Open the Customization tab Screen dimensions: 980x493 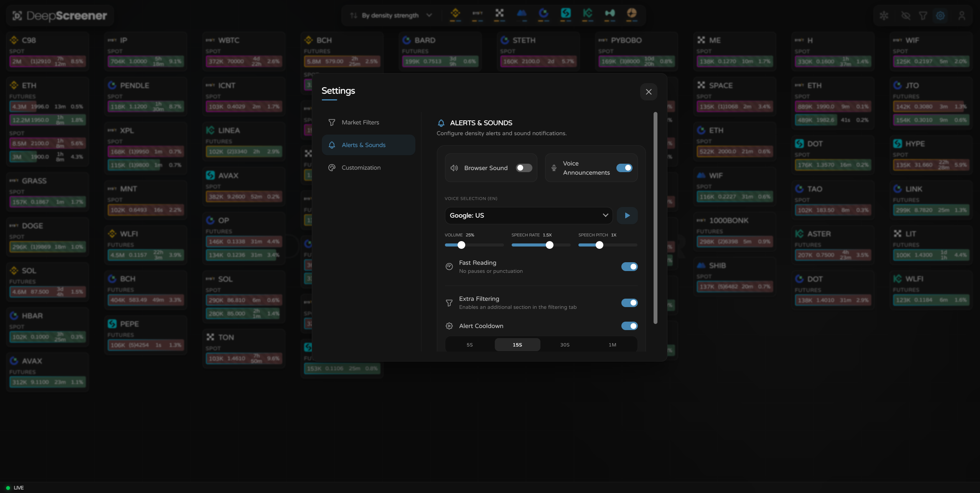click(361, 168)
